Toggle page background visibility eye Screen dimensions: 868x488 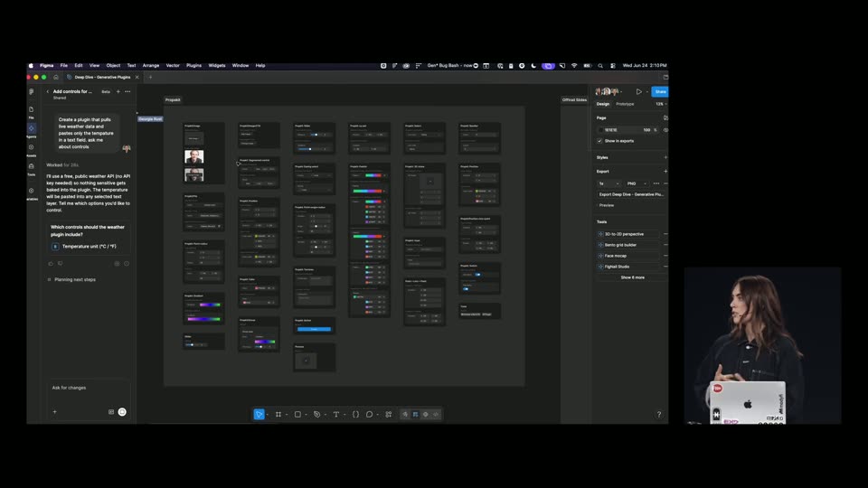click(666, 130)
